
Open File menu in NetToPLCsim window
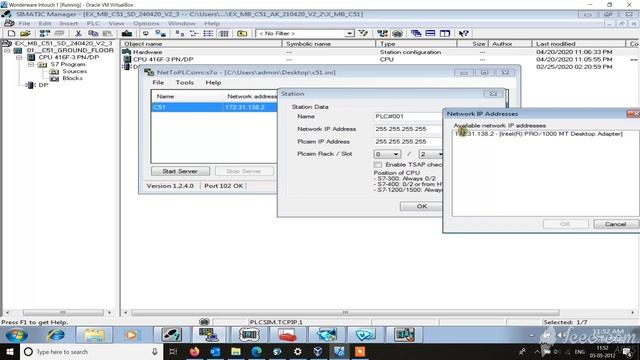(158, 82)
